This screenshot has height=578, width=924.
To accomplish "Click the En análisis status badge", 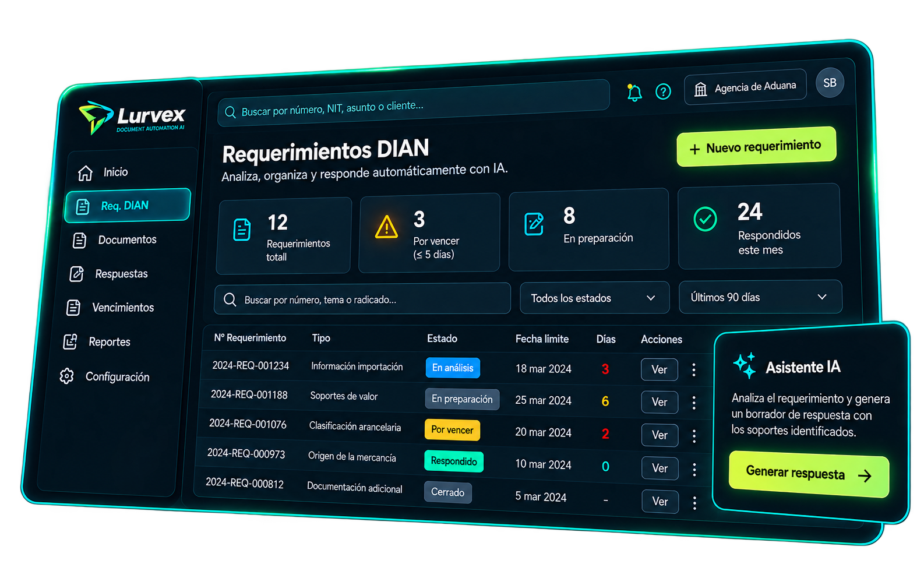I will (453, 368).
